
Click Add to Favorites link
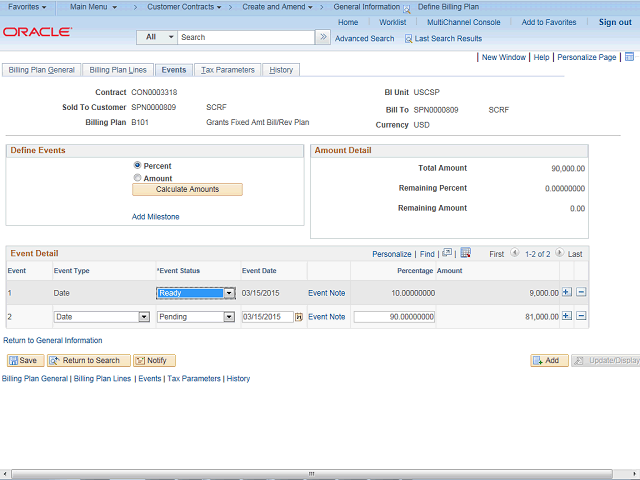549,22
